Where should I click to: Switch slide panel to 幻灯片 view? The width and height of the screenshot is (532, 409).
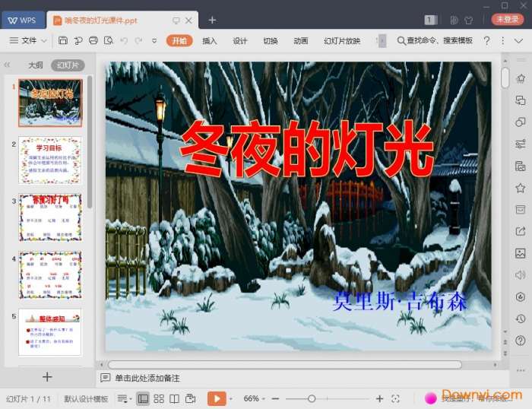tap(68, 65)
